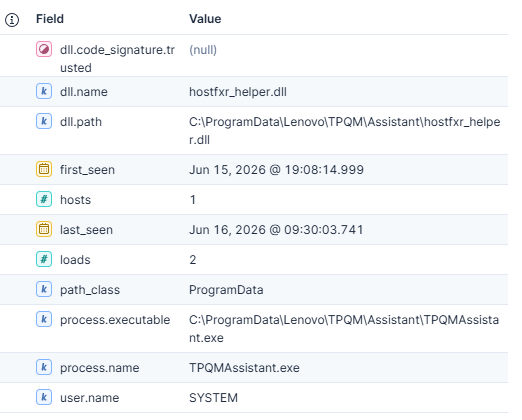522x420 pixels.
Task: Click the Value column header
Action: (x=205, y=19)
